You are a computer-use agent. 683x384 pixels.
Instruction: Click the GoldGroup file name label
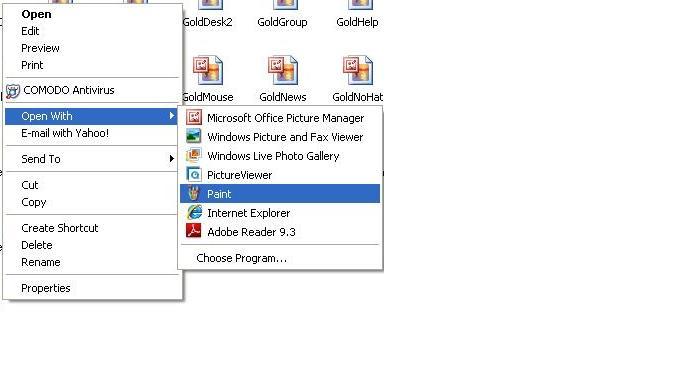click(282, 22)
